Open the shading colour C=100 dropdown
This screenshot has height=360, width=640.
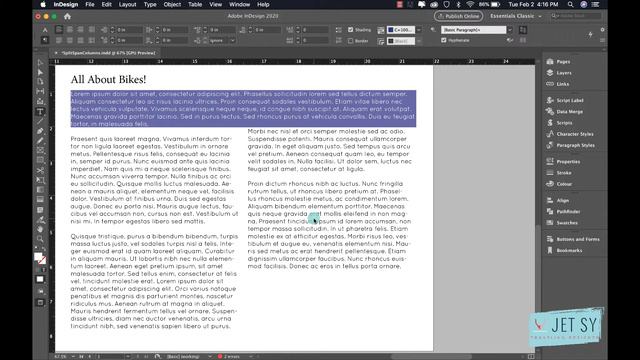tap(419, 30)
